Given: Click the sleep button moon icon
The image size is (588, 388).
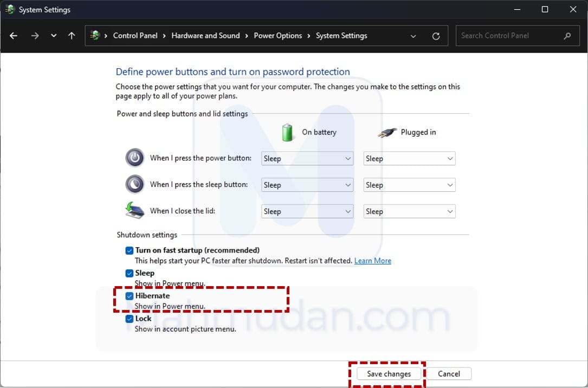Looking at the screenshot, I should [135, 184].
